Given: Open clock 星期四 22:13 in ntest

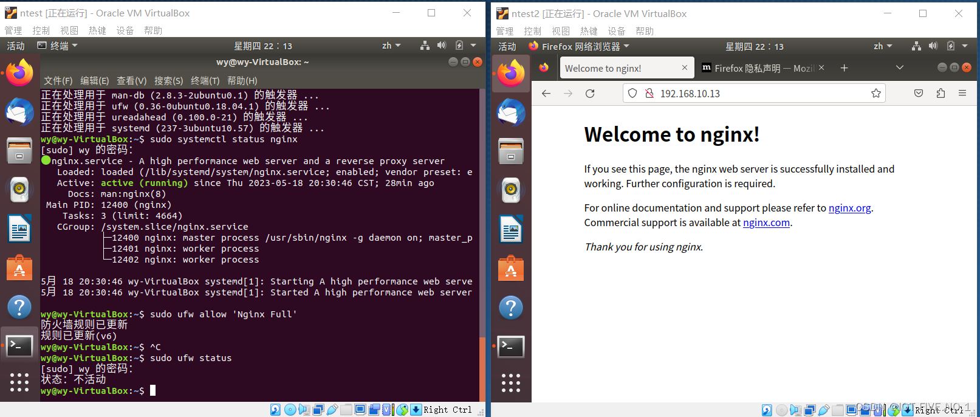Looking at the screenshot, I should tap(263, 46).
